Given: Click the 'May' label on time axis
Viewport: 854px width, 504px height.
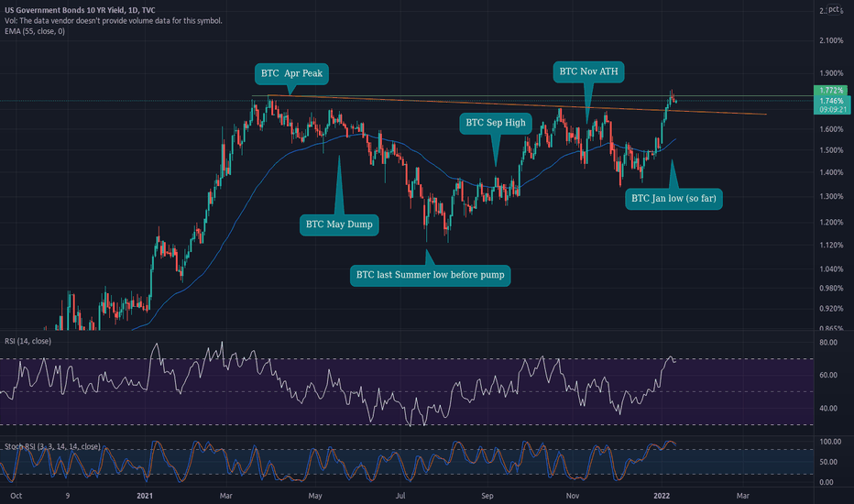Looking at the screenshot, I should click(315, 496).
